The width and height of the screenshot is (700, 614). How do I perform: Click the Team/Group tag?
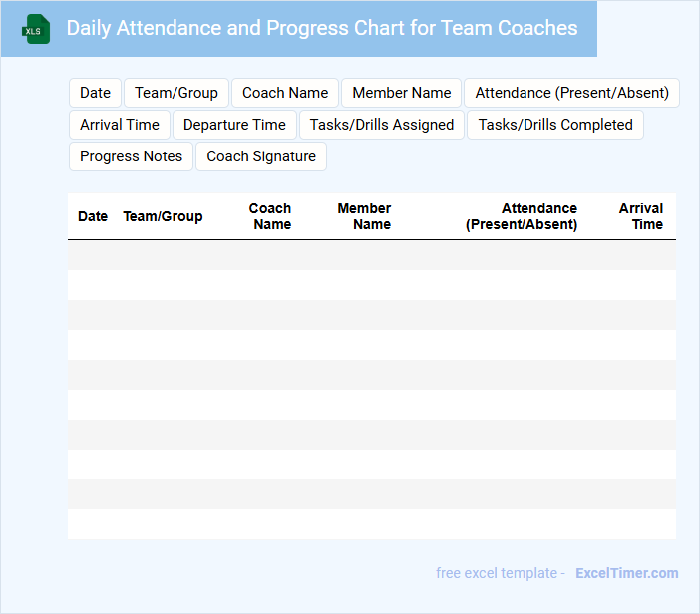point(176,93)
